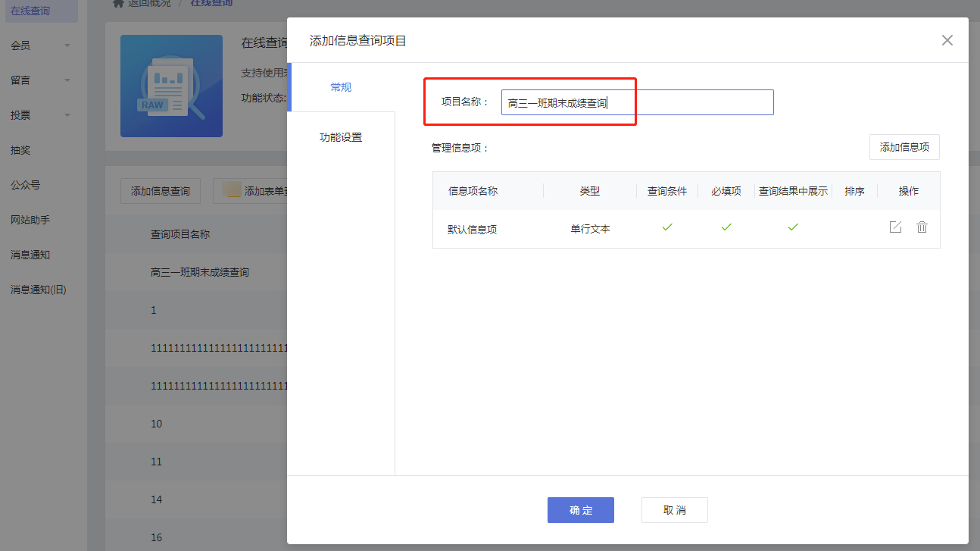Click the 排序 column header
Image resolution: width=980 pixels, height=551 pixels.
(854, 191)
